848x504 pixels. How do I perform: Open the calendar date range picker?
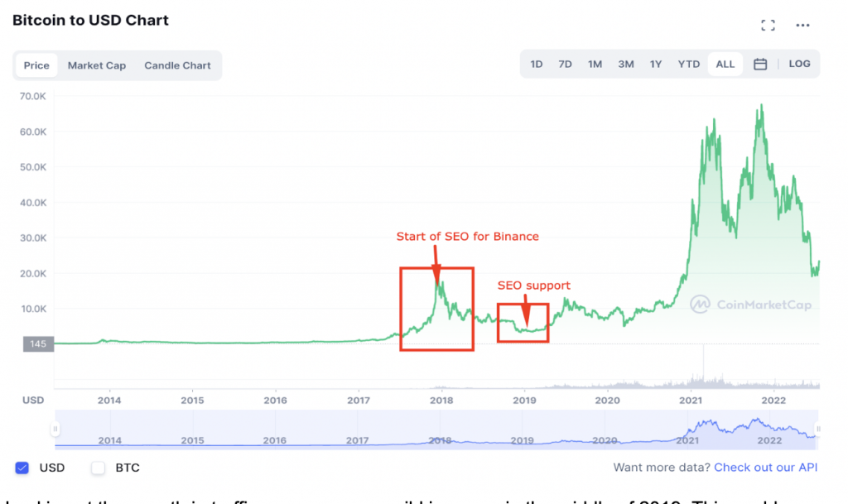tap(760, 65)
